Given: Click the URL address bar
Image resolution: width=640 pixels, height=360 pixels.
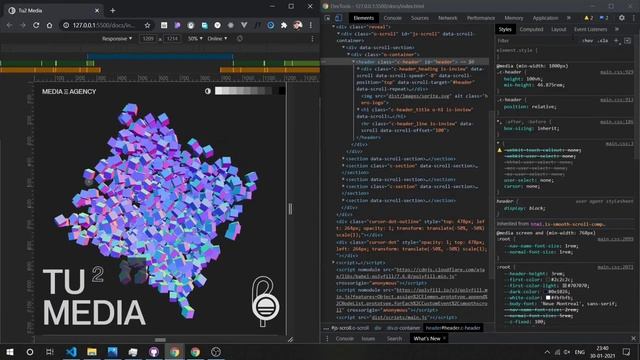Looking at the screenshot, I should [x=104, y=25].
